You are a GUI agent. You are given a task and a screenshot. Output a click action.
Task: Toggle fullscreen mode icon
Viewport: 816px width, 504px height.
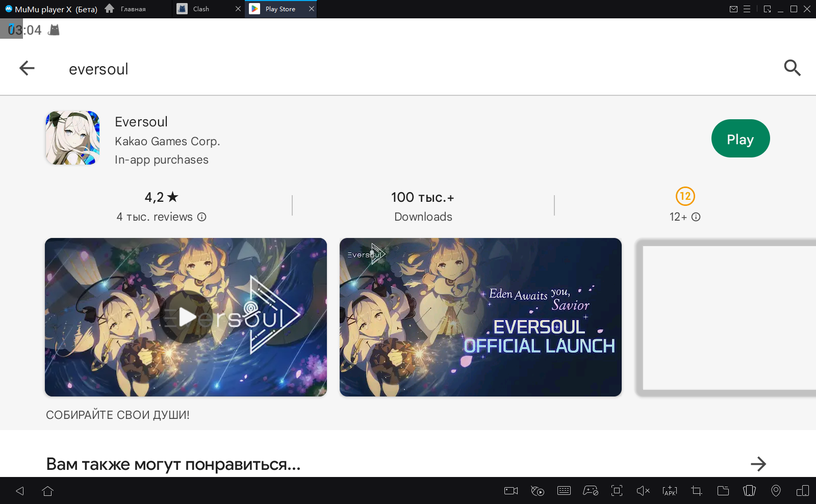617,491
